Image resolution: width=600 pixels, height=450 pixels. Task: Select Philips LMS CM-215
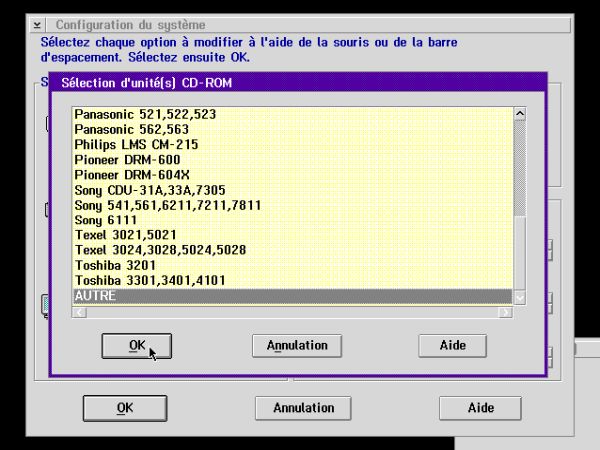coord(293,145)
